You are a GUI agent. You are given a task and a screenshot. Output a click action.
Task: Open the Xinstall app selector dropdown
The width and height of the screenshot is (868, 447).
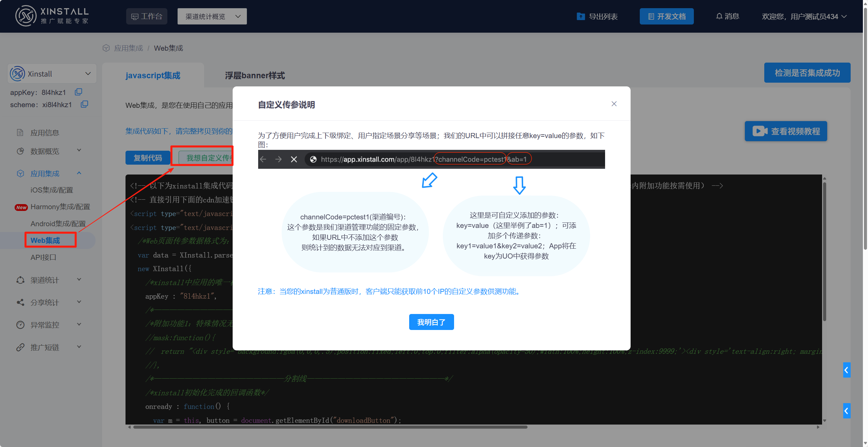[52, 73]
